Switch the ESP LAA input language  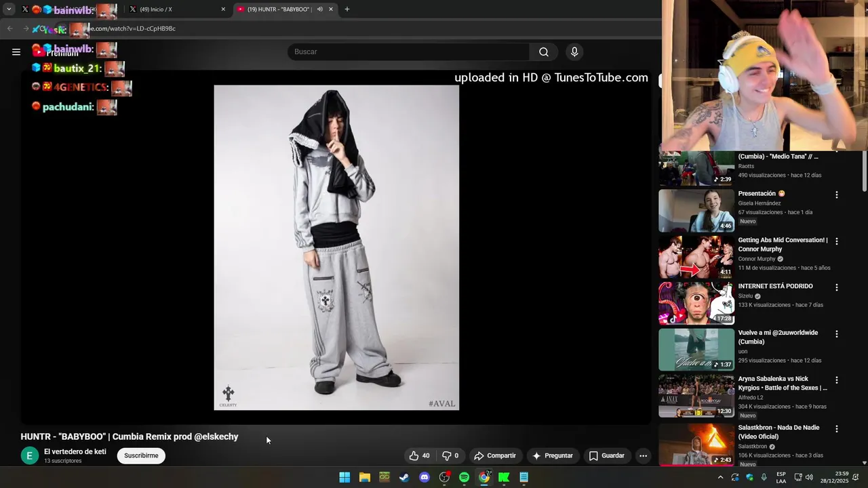781,477
